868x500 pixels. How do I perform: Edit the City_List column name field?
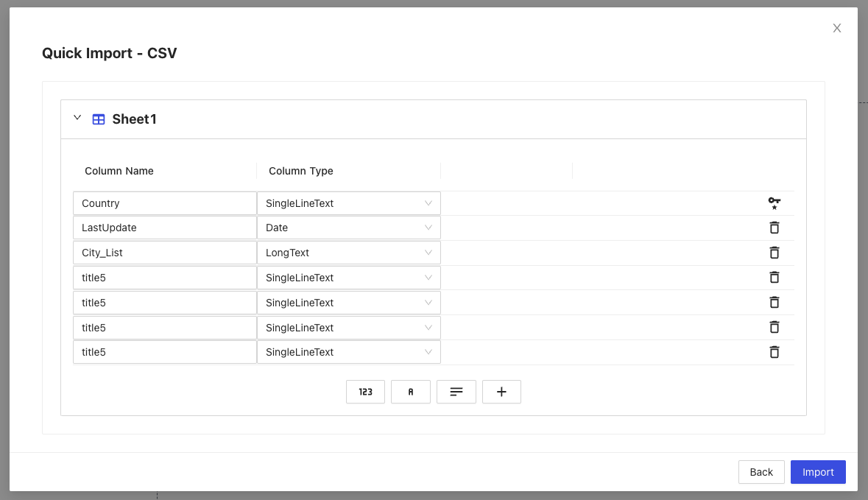point(164,253)
